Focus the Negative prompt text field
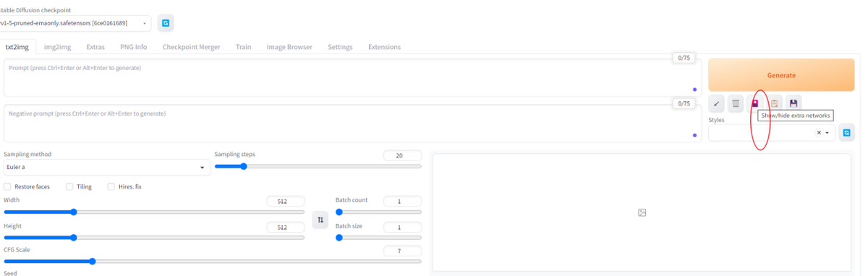This screenshot has height=276, width=868. click(x=352, y=124)
